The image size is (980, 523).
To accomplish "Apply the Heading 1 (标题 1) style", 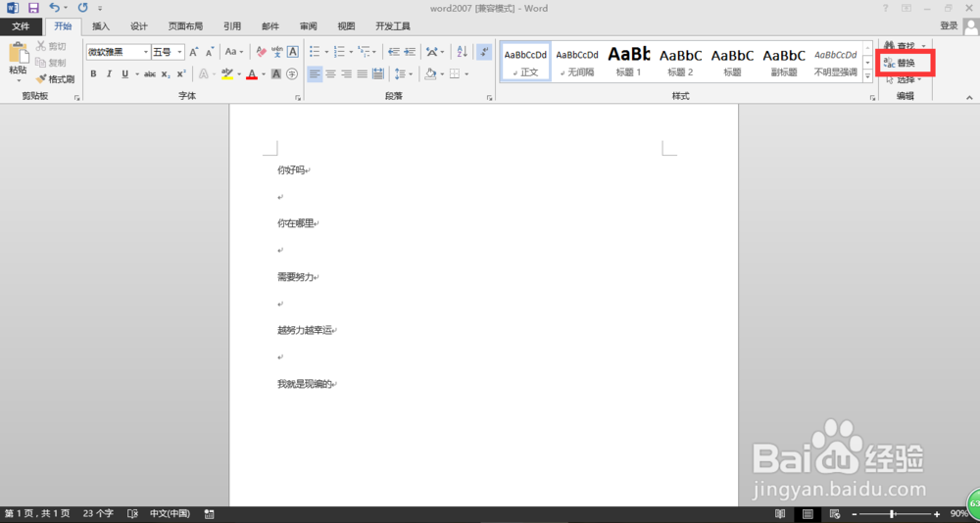I will tap(629, 62).
